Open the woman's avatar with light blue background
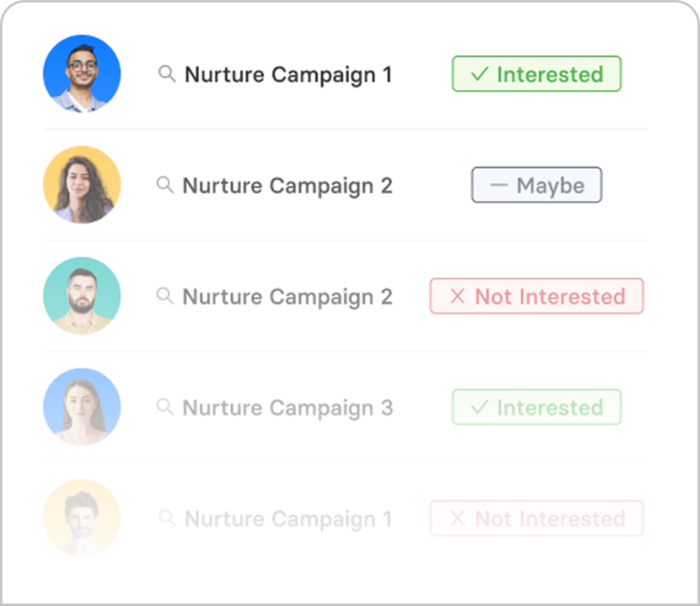700x606 pixels. pos(82,407)
